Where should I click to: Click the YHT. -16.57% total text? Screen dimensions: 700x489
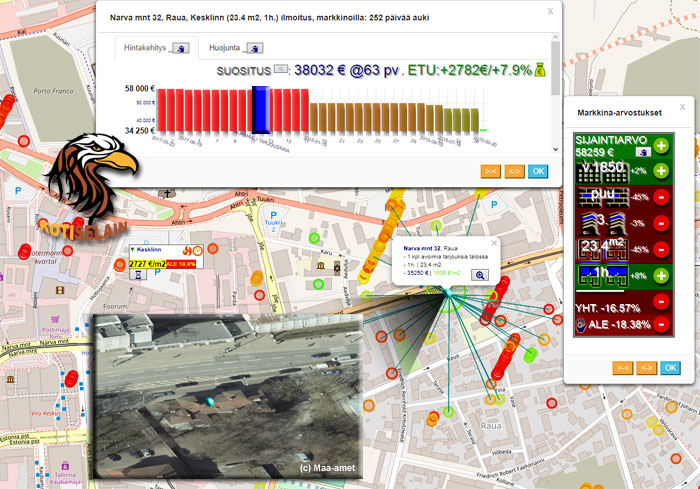[608, 308]
